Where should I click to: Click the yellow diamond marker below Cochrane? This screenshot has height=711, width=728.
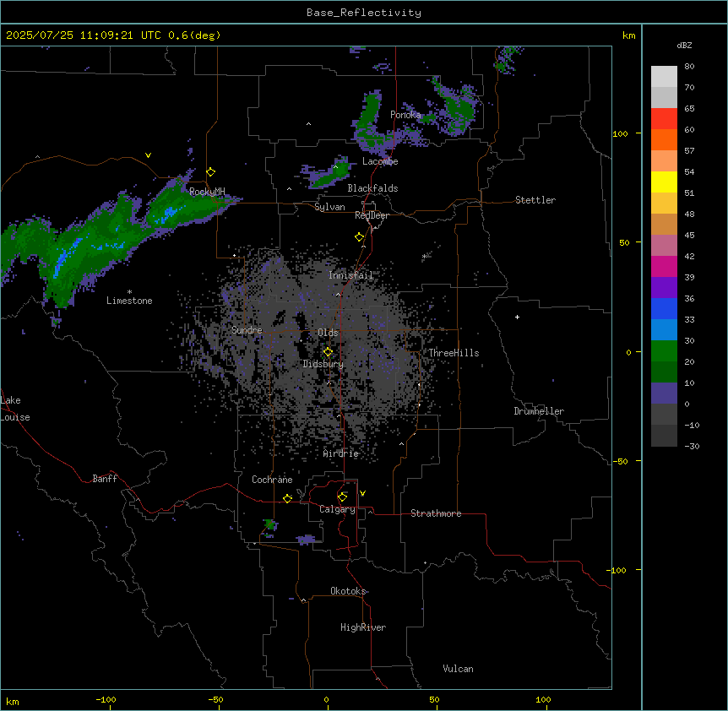coord(287,498)
